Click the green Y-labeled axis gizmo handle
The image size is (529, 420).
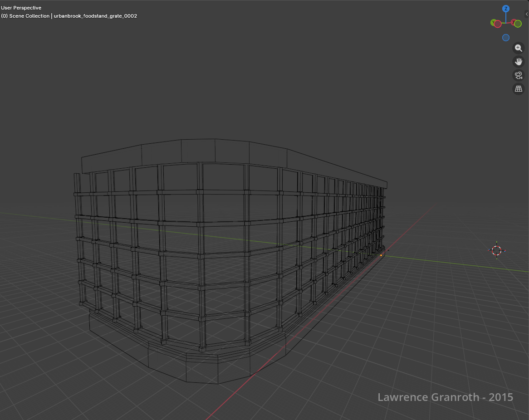tap(493, 22)
